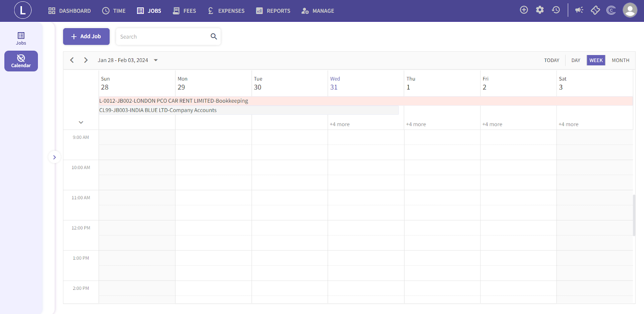Show +4 more jobs on Saturday
Image resolution: width=644 pixels, height=314 pixels.
pos(568,124)
